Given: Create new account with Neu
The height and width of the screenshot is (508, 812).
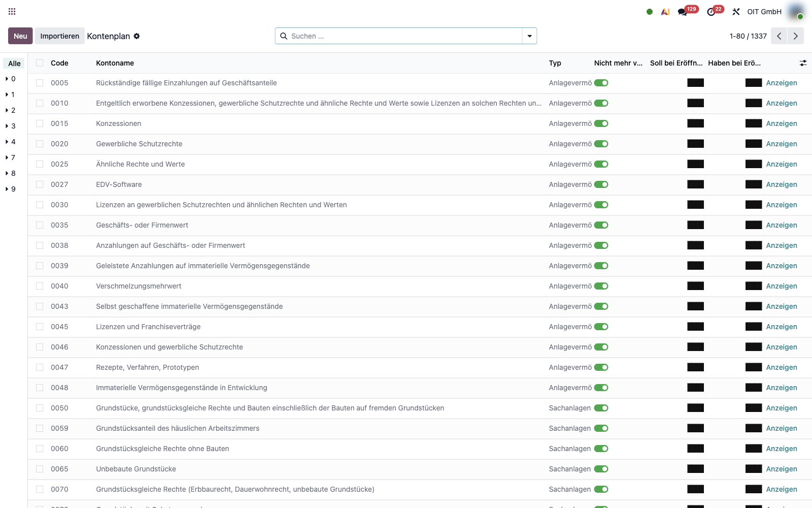Looking at the screenshot, I should [20, 36].
